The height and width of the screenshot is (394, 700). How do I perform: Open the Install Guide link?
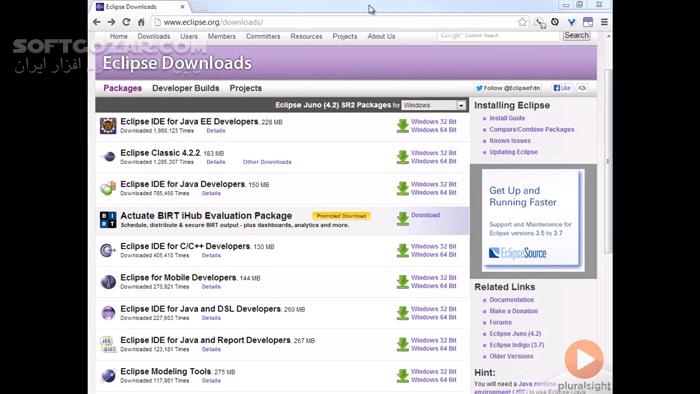click(507, 118)
